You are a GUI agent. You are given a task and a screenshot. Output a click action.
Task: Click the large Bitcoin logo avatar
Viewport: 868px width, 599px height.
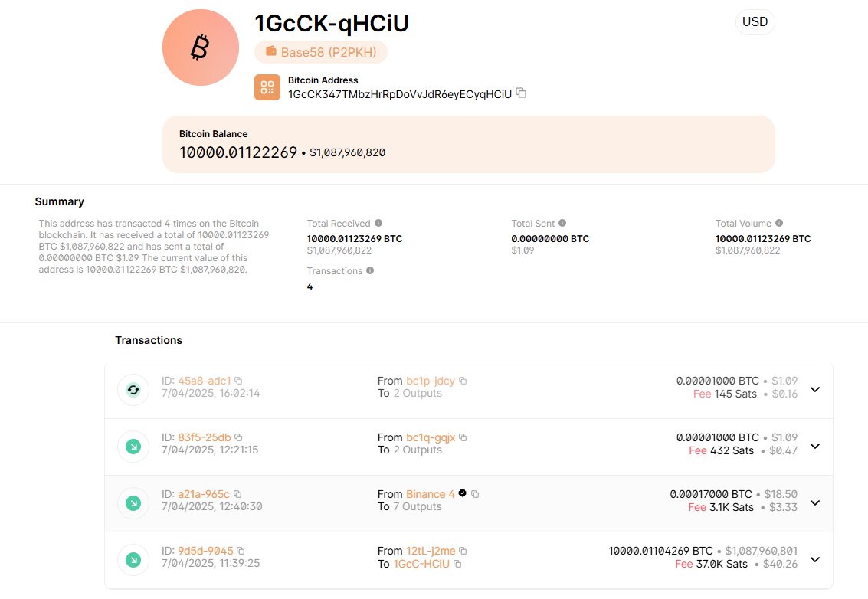[201, 47]
